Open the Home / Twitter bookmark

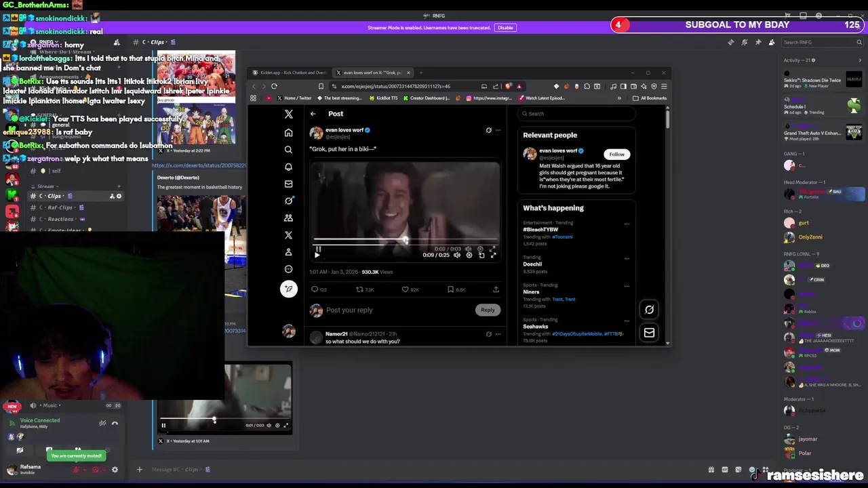pyautogui.click(x=294, y=98)
